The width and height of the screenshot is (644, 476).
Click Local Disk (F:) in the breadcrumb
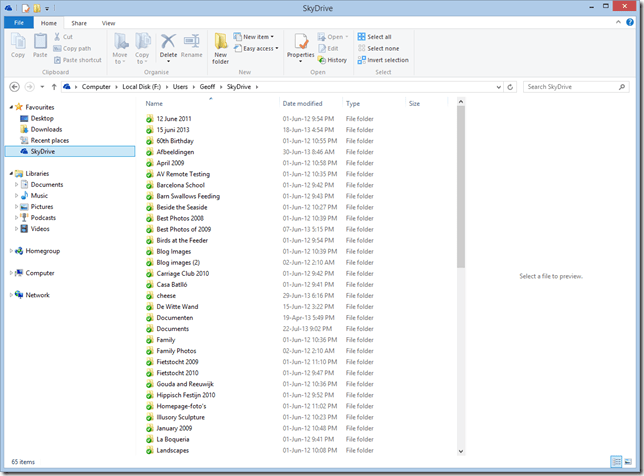click(141, 87)
